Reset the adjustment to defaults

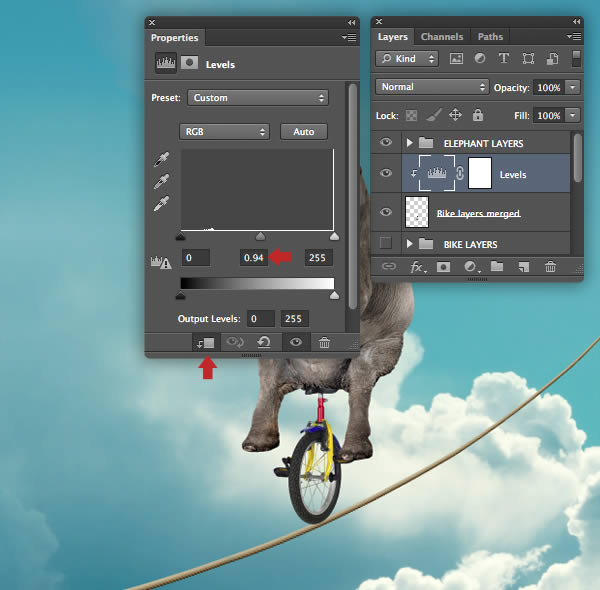264,342
